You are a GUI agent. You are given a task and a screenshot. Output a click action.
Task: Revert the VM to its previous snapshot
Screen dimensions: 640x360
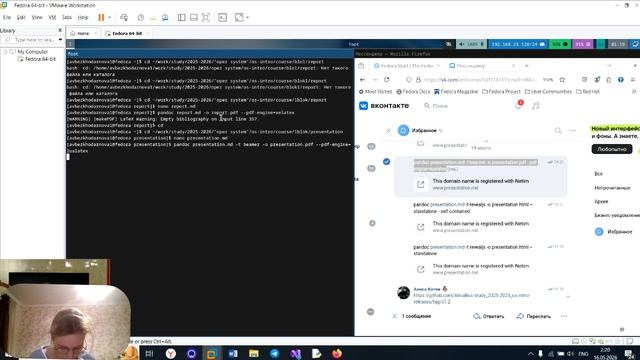coord(153,18)
